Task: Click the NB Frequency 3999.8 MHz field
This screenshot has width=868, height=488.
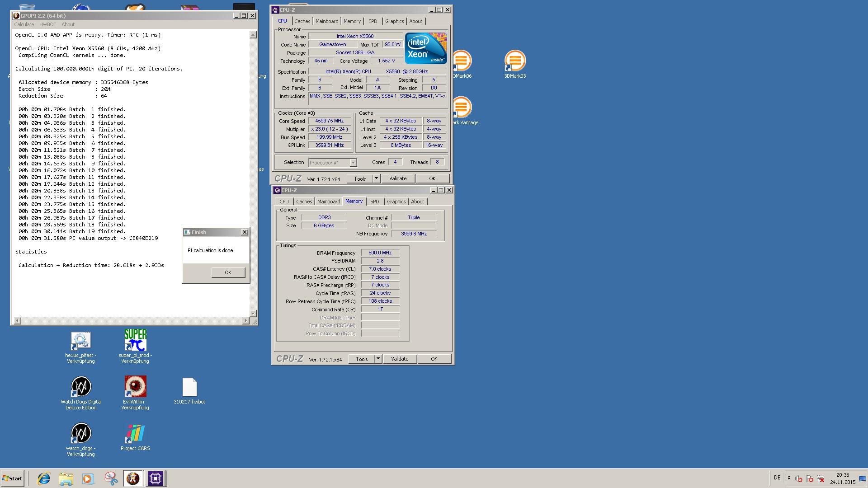Action: pos(414,234)
